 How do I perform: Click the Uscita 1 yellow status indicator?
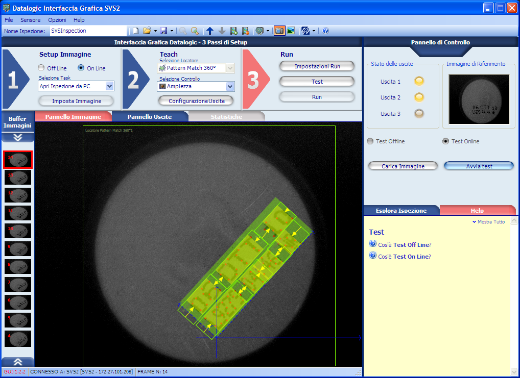pos(419,81)
